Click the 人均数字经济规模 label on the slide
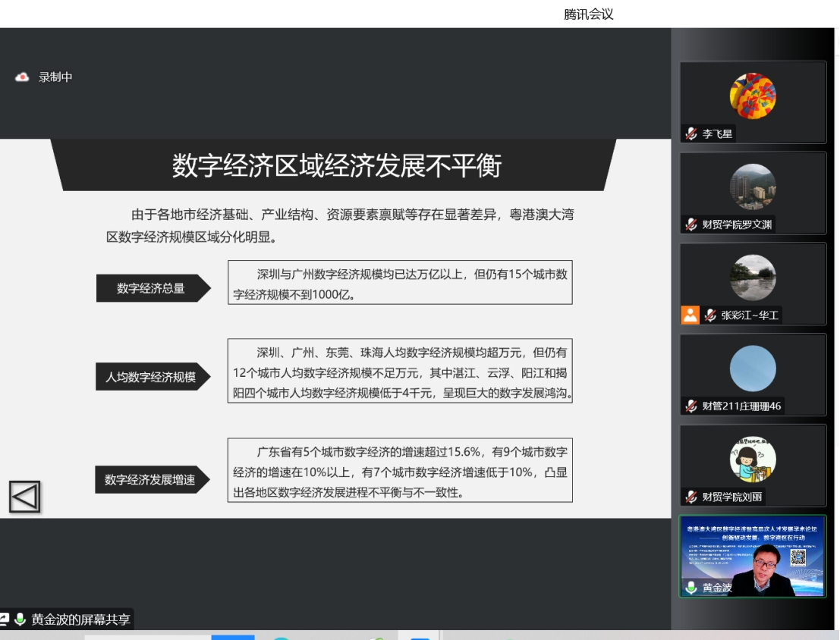 (x=151, y=377)
